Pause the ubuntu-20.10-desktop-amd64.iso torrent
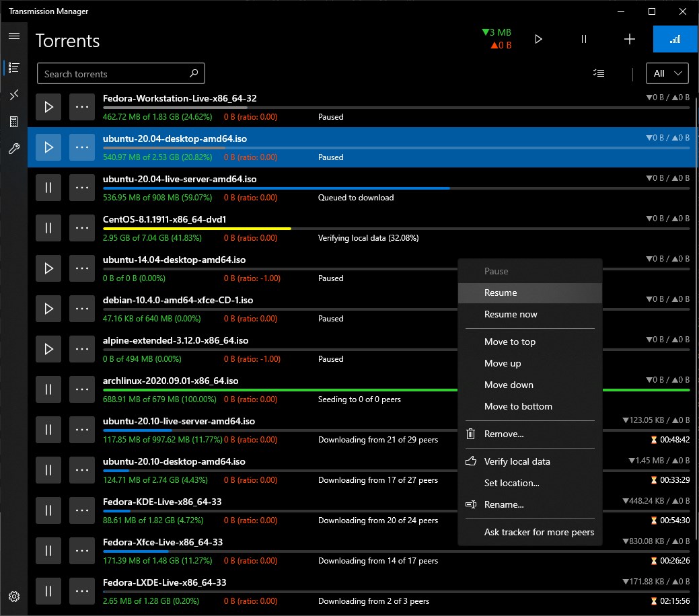This screenshot has height=616, width=699. coord(48,470)
